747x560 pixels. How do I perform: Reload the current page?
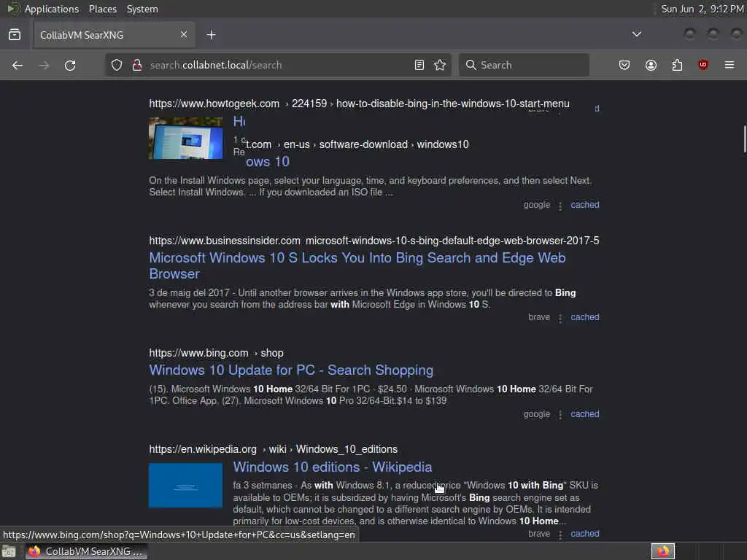[x=70, y=65]
